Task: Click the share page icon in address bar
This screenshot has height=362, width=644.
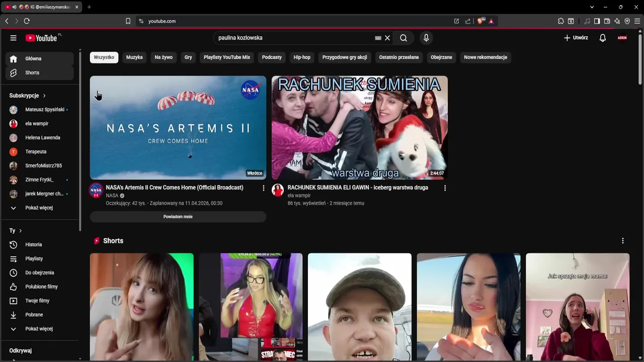Action: pyautogui.click(x=468, y=21)
